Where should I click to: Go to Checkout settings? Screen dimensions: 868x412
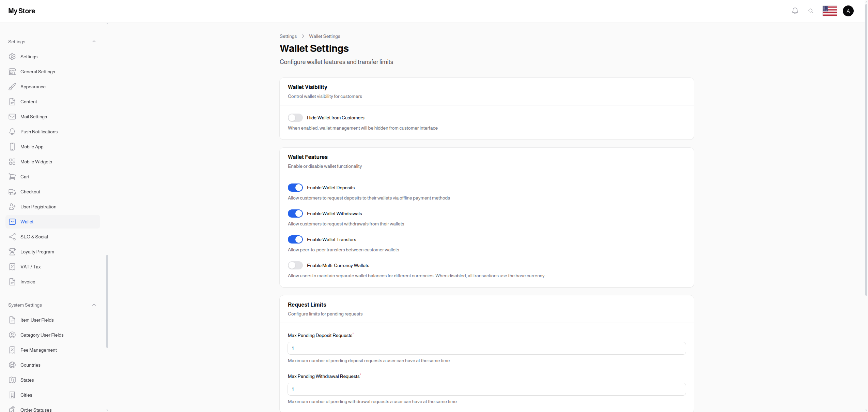[x=30, y=192]
